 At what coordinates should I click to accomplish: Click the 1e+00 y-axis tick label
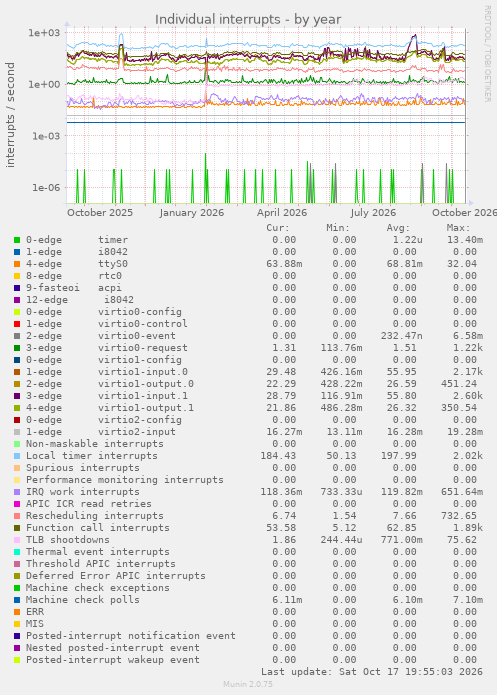click(44, 84)
